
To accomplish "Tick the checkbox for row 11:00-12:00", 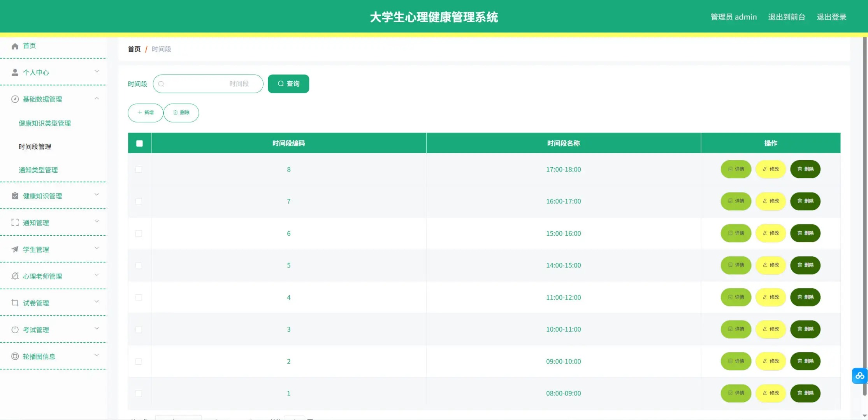I will [x=139, y=297].
